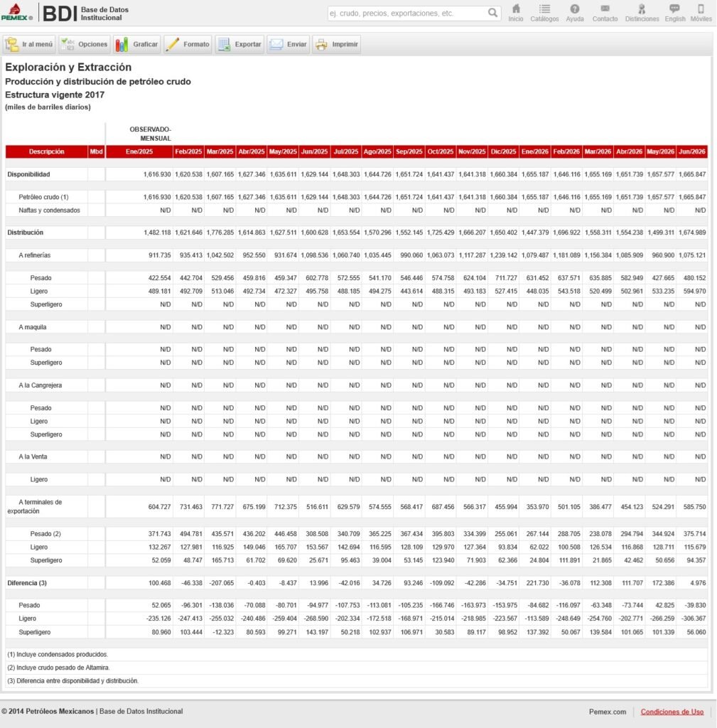Open Móviles phone icon

tap(701, 13)
